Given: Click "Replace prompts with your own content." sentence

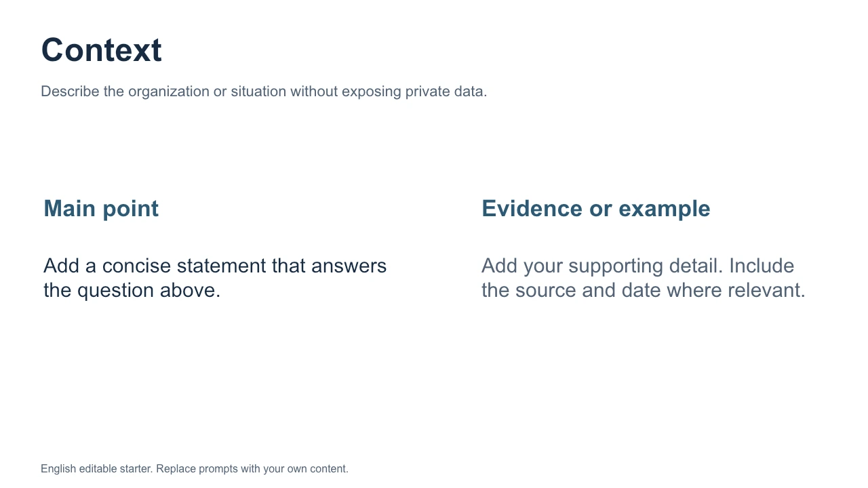Looking at the screenshot, I should coord(252,468).
